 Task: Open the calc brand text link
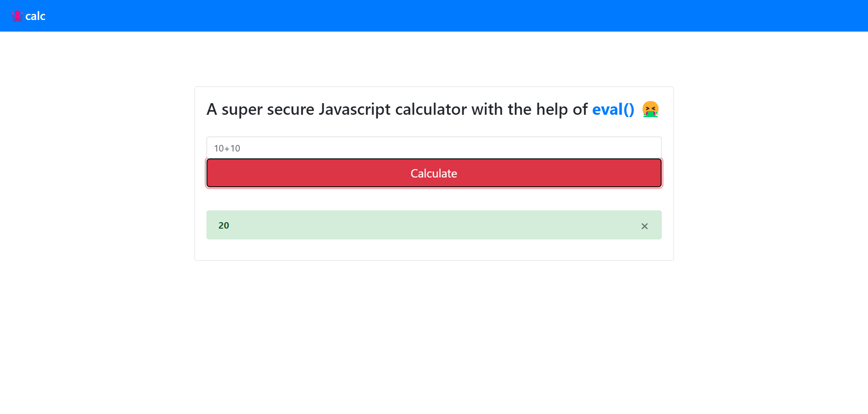click(35, 16)
